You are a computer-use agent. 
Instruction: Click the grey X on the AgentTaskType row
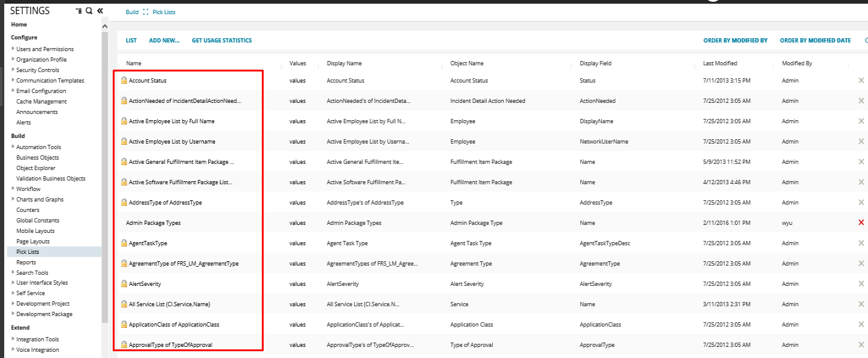coord(861,243)
